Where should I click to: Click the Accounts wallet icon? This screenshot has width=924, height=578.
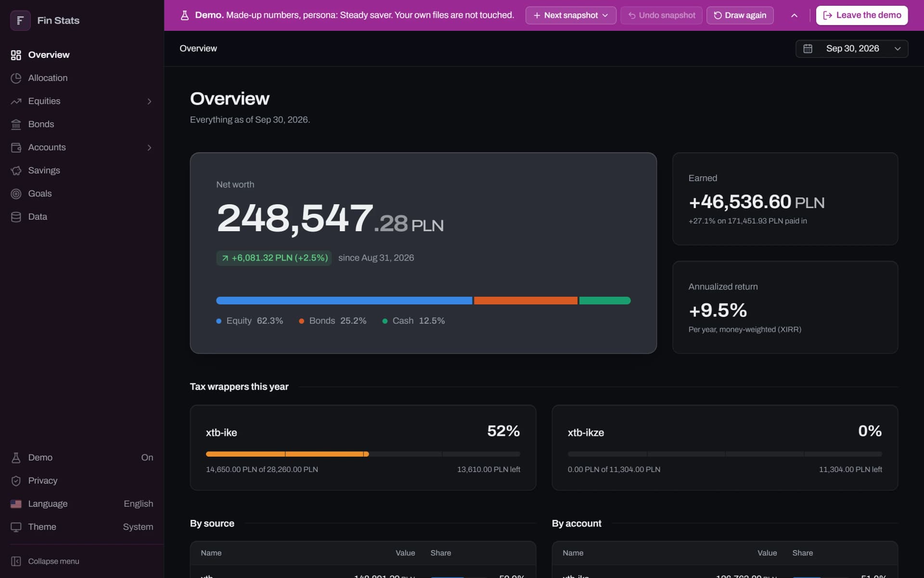tap(16, 147)
